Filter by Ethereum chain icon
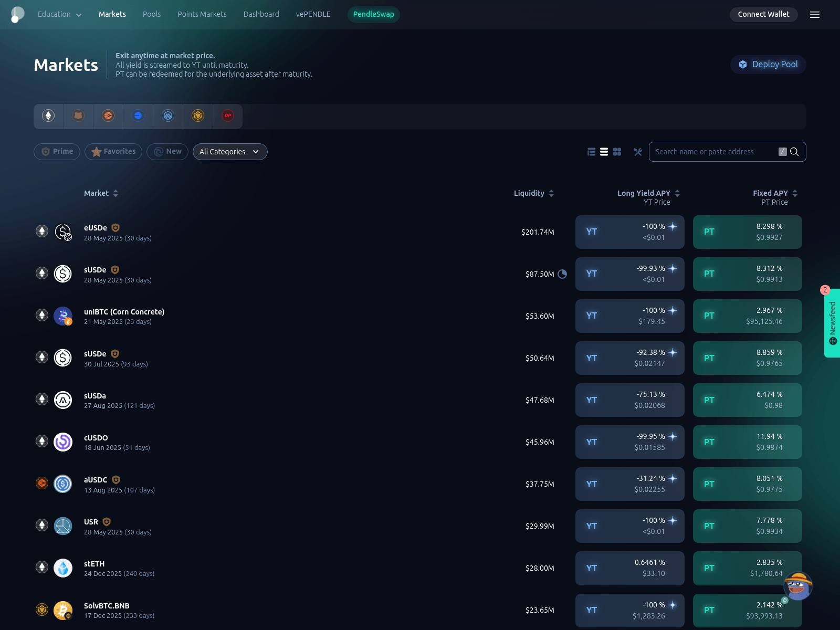Screen dimensions: 840x630 [x=48, y=115]
